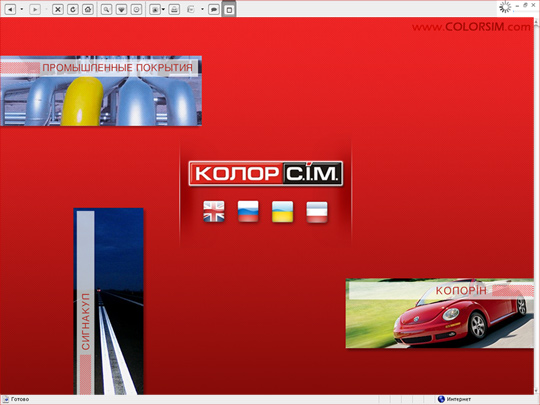Open the History clock toolbar button

(x=137, y=9)
